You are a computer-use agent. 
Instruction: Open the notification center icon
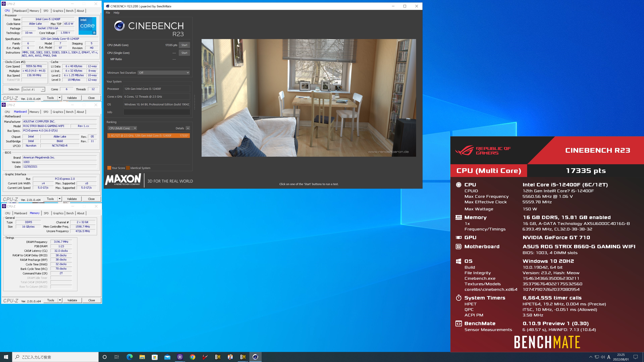click(635, 357)
